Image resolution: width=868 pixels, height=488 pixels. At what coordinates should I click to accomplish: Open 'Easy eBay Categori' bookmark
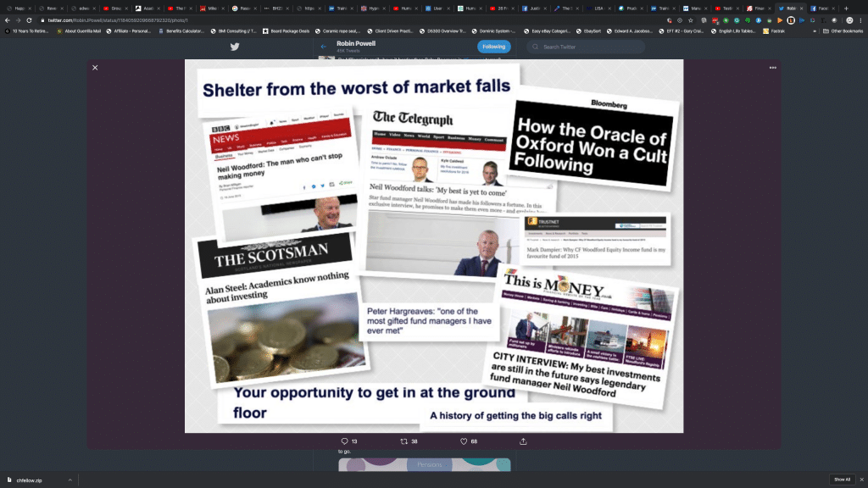(x=547, y=31)
